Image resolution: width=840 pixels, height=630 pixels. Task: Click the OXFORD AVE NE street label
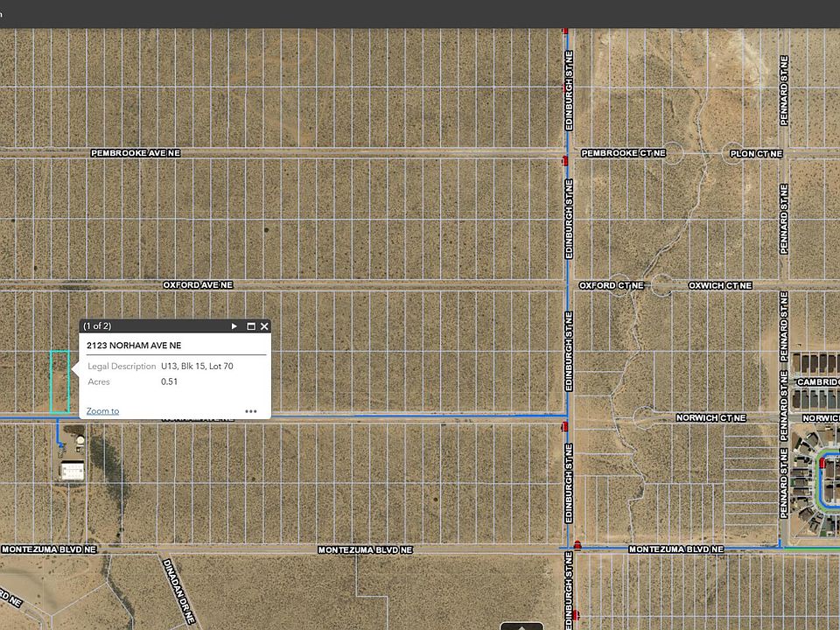point(199,285)
